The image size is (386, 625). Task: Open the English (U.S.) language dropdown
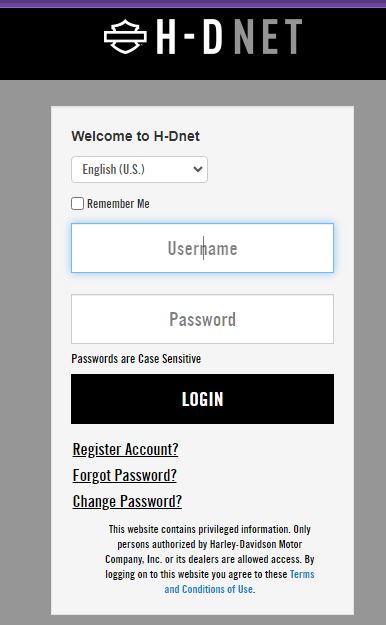pos(139,169)
